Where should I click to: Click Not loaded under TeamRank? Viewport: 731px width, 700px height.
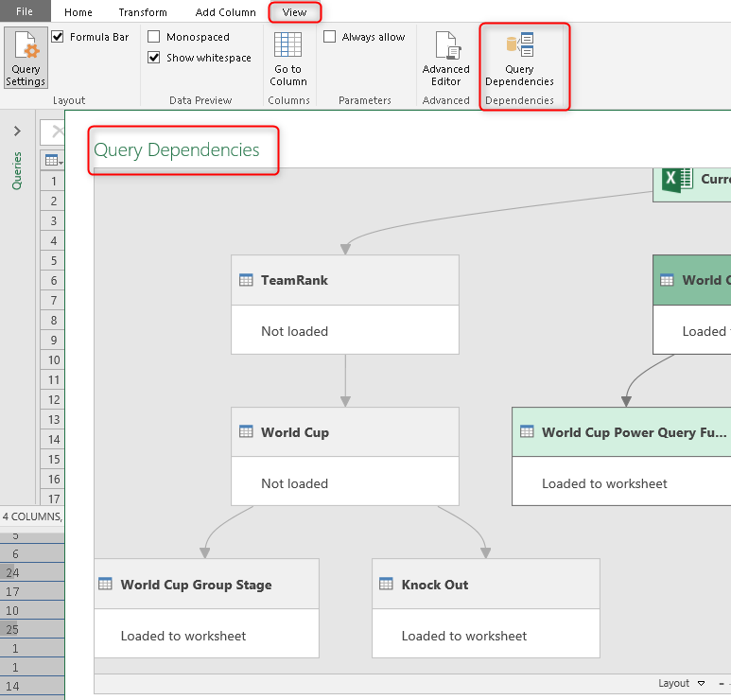pos(295,331)
